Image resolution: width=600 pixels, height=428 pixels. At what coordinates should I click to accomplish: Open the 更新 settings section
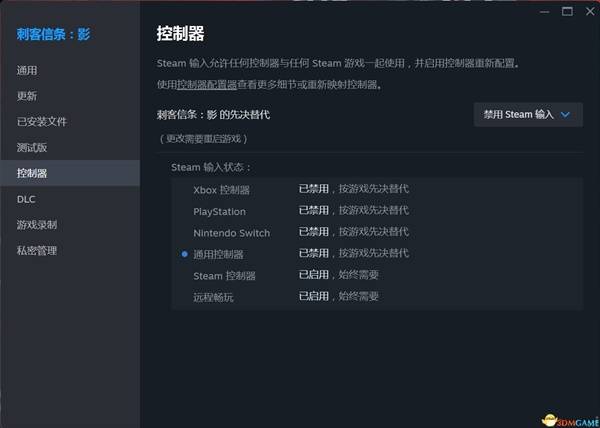(70, 96)
